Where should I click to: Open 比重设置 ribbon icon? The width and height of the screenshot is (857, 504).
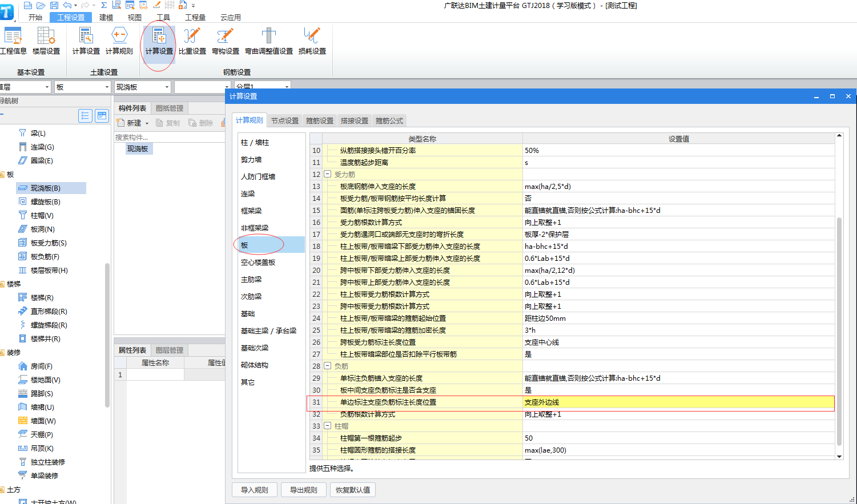(x=192, y=41)
